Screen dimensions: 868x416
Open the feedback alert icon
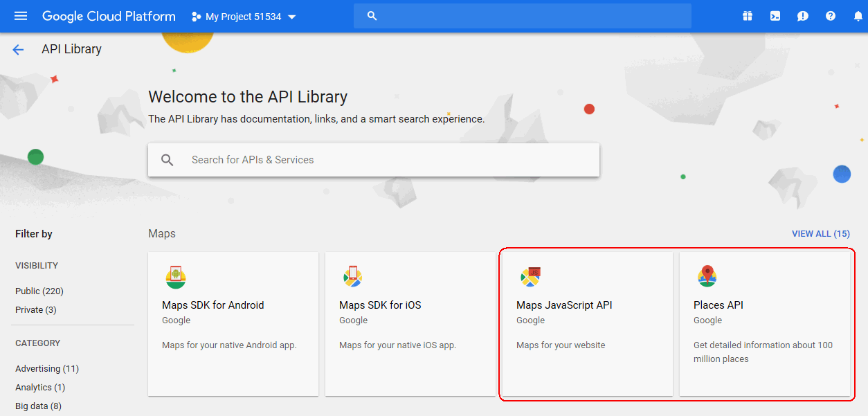click(803, 16)
